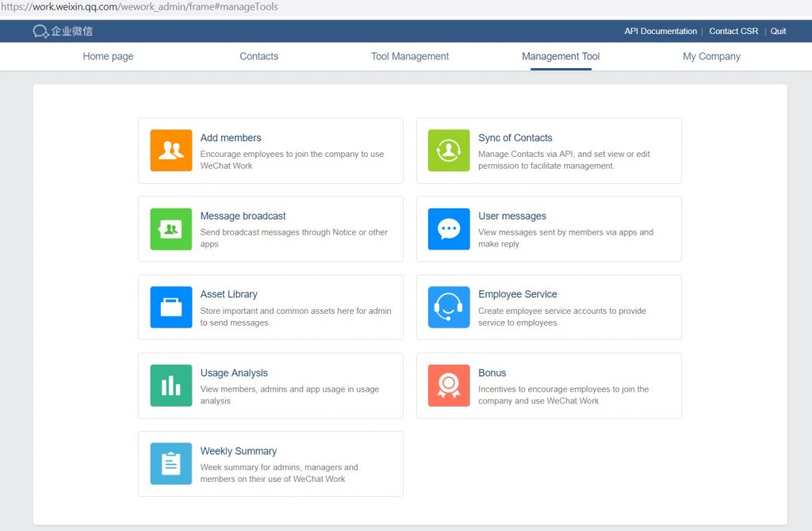Click the blue User messages chat icon

449,229
